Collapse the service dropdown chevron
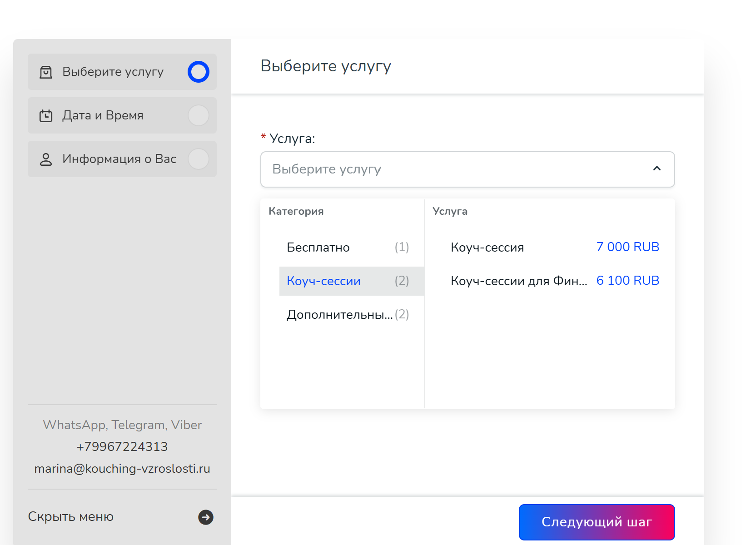The image size is (756, 545). click(x=657, y=169)
